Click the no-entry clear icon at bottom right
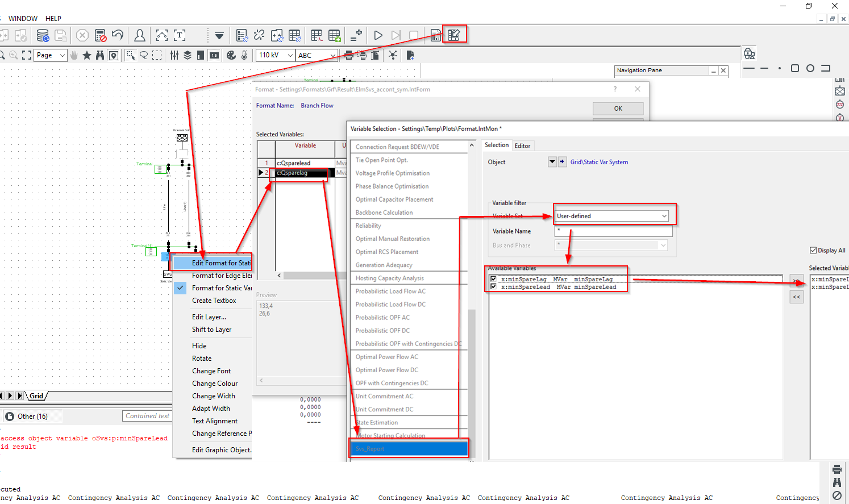849x504 pixels. pyautogui.click(x=836, y=495)
